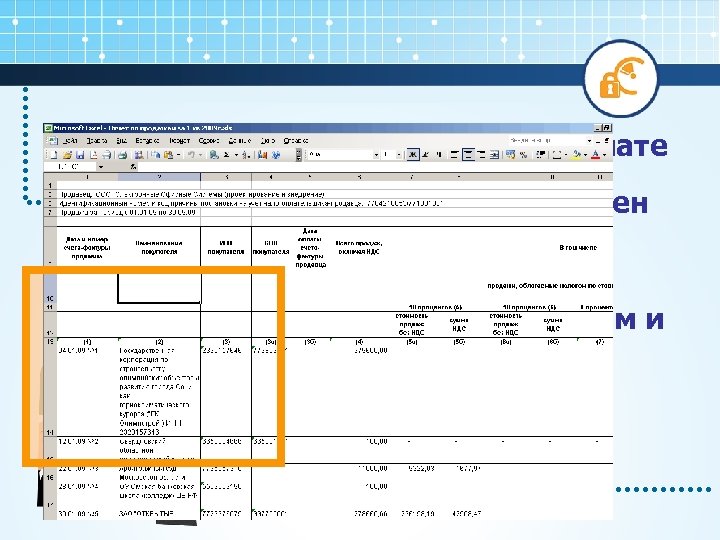Click the fx Insert Function icon
This screenshot has width=720, height=540.
pos(133,167)
